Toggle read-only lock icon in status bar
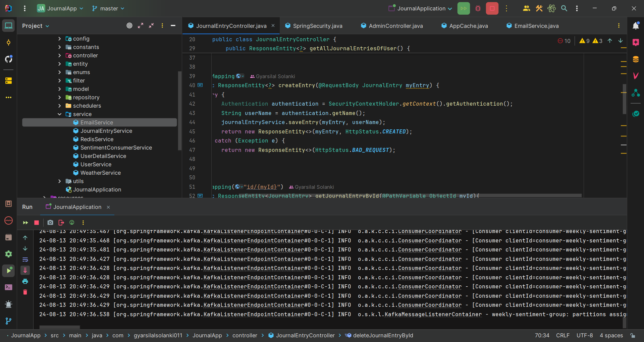 coord(633,335)
